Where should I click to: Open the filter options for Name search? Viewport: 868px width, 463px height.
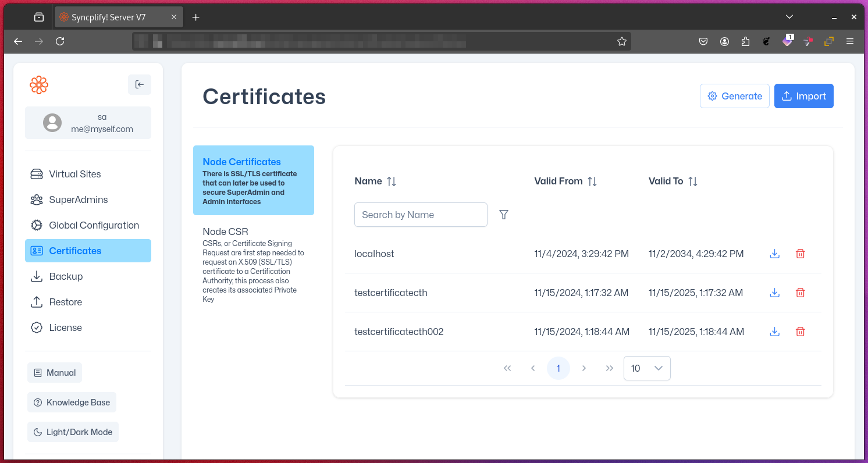503,215
